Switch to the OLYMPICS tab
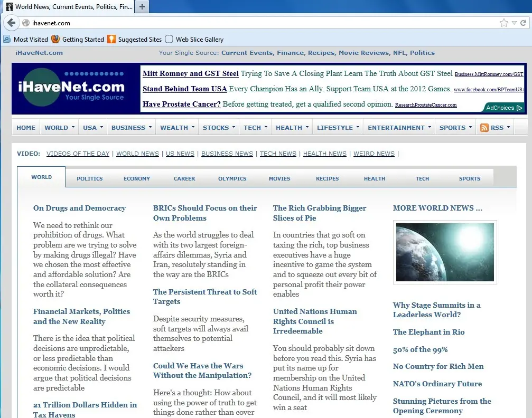Image resolution: width=532 pixels, height=418 pixels. click(232, 178)
